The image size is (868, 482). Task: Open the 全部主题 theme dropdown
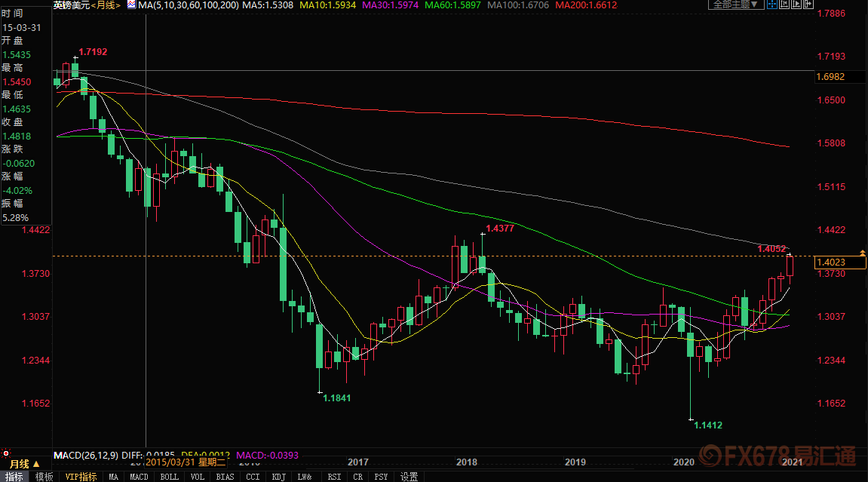(x=736, y=5)
